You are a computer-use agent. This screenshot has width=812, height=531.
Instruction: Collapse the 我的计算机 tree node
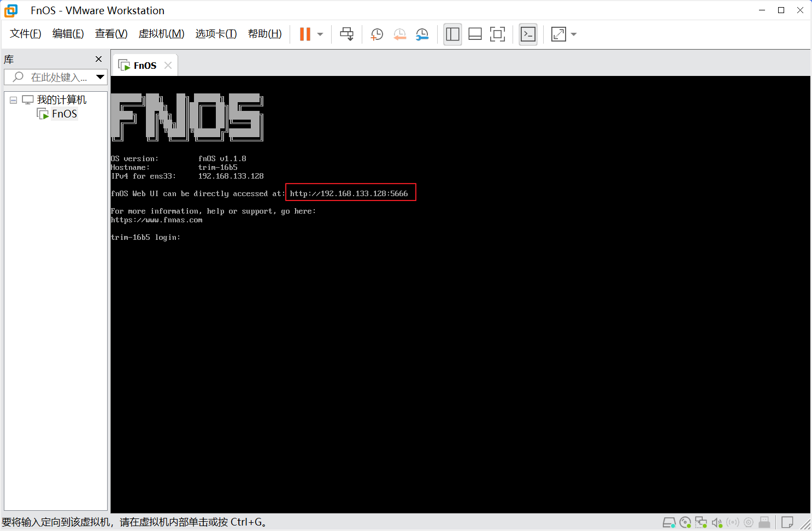(x=13, y=100)
